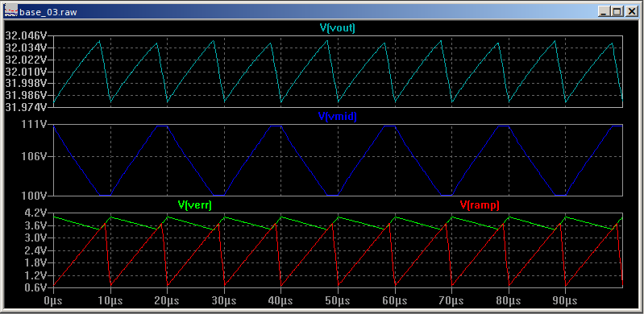Click the 32.034V axis label
This screenshot has width=644, height=314.
tap(27, 48)
